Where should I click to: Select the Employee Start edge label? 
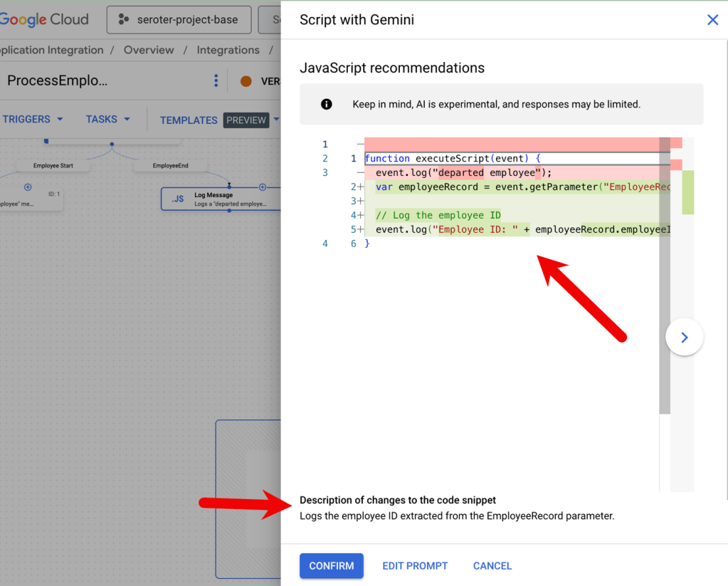pos(53,166)
